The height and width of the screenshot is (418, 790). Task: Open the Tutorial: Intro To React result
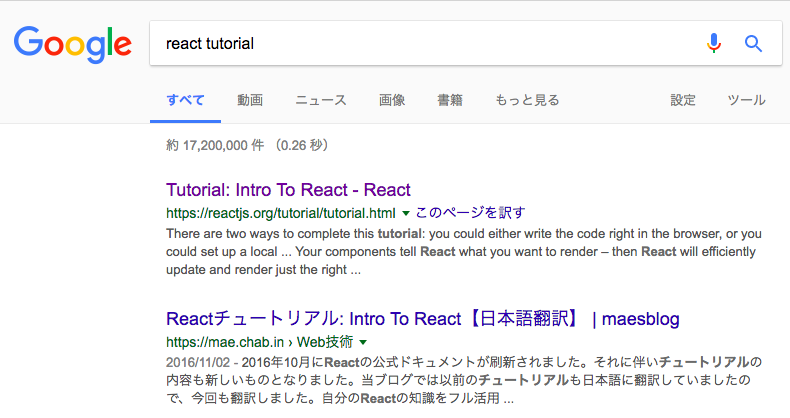288,190
